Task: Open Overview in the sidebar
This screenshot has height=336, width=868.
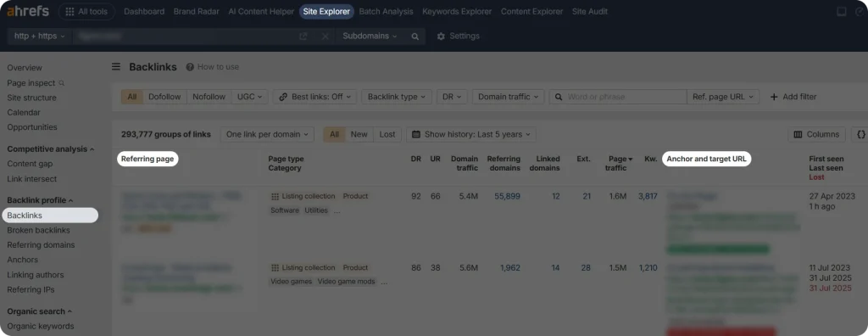Action: coord(25,68)
